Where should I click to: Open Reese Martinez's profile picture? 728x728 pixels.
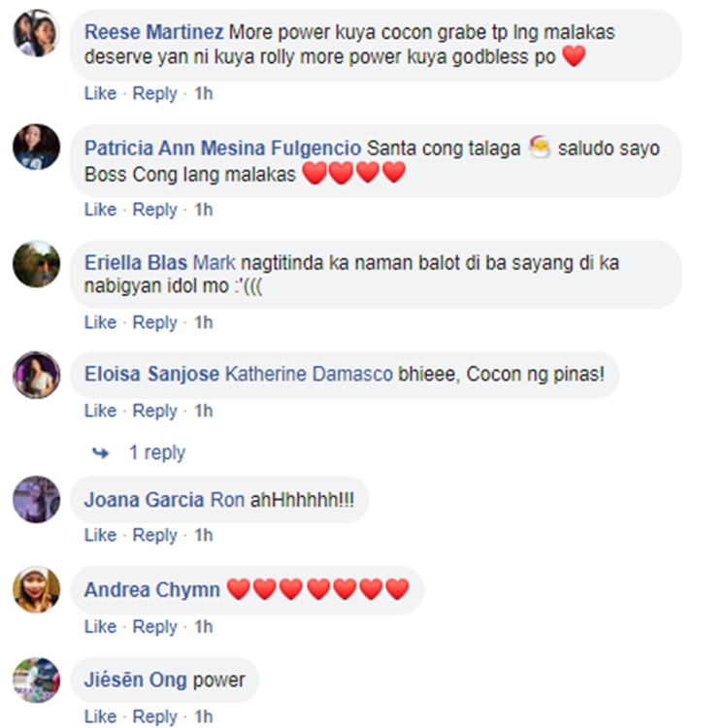36,33
